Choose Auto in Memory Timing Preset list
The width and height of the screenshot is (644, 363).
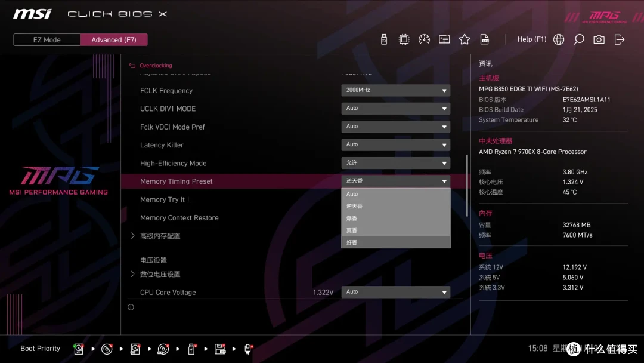395,194
